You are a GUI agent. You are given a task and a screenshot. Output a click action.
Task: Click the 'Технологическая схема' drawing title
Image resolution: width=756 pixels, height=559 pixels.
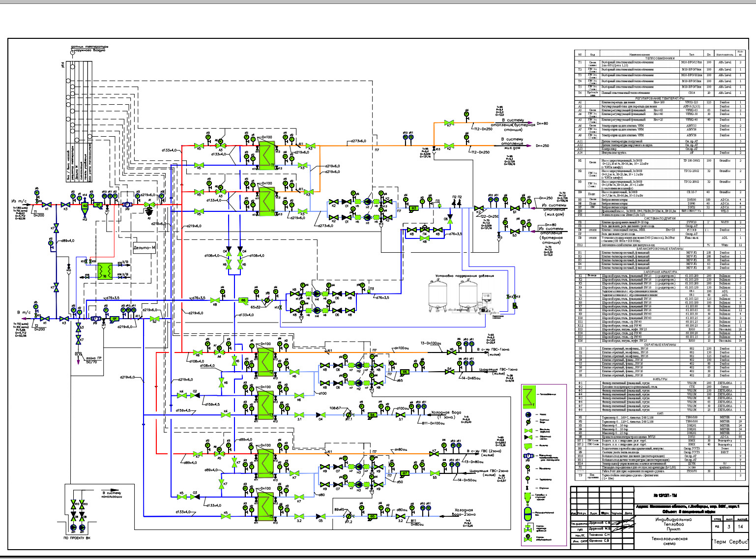coord(666,541)
